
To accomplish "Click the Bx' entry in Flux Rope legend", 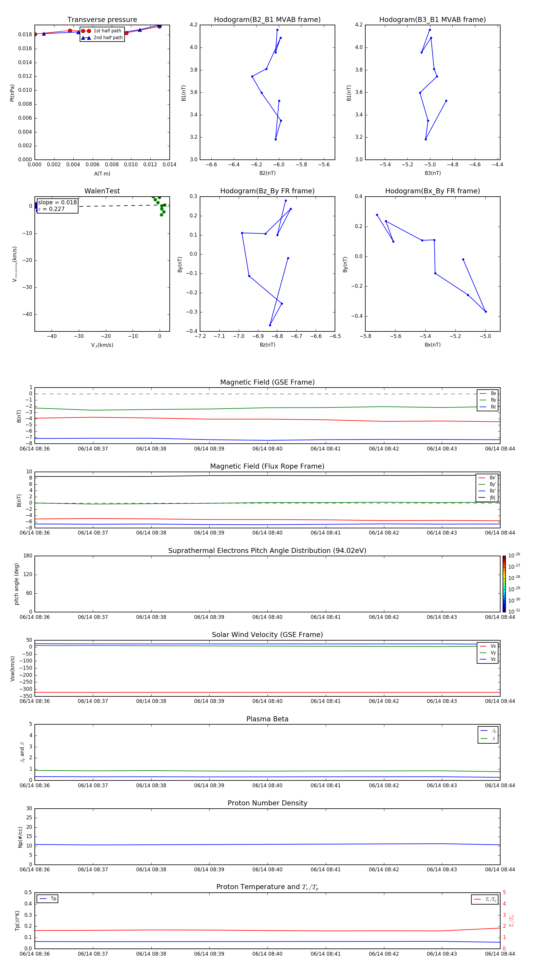I will pos(487,478).
